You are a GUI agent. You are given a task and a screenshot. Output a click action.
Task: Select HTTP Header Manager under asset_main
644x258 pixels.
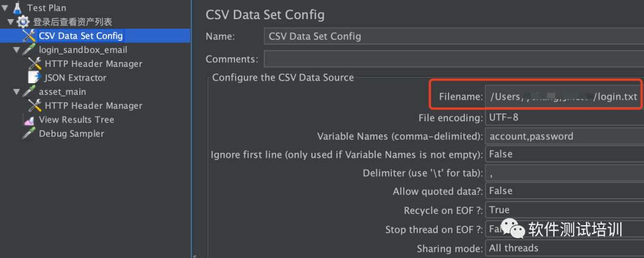click(x=93, y=106)
